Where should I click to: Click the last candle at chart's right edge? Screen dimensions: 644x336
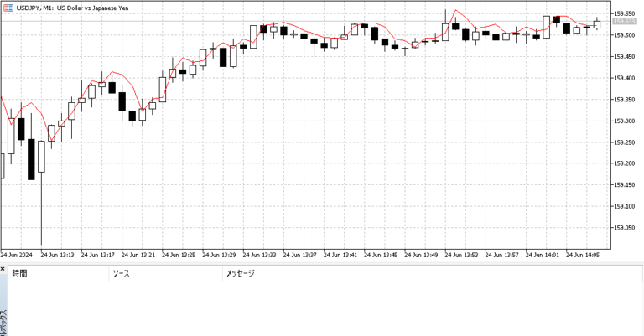597,24
